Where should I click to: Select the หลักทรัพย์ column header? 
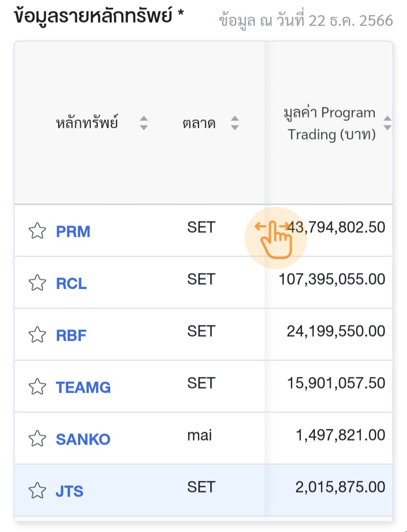pos(87,123)
